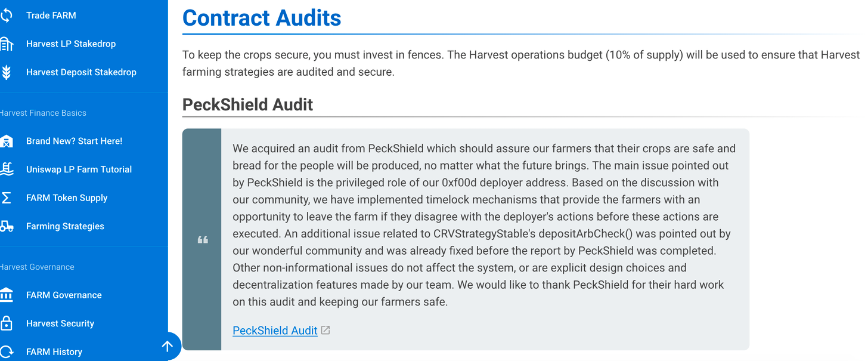868x361 pixels.
Task: Select the Harvest Finance Basics section label
Action: 43,113
